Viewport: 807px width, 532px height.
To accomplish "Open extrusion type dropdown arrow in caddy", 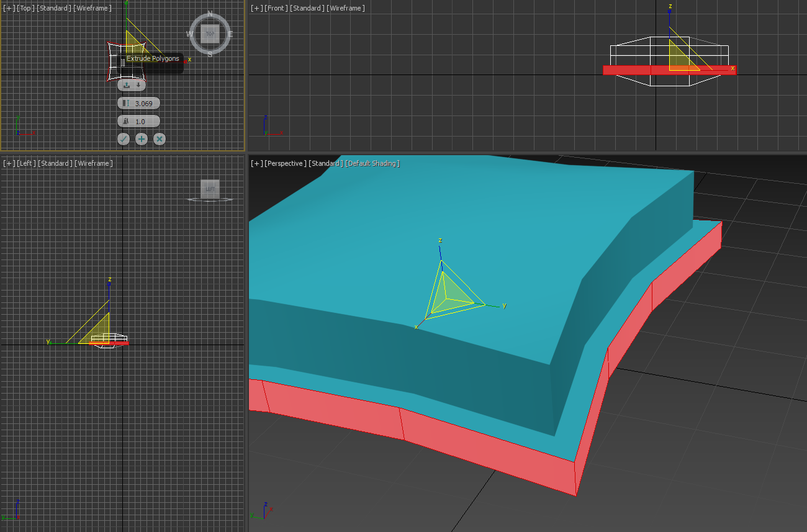I will point(138,85).
